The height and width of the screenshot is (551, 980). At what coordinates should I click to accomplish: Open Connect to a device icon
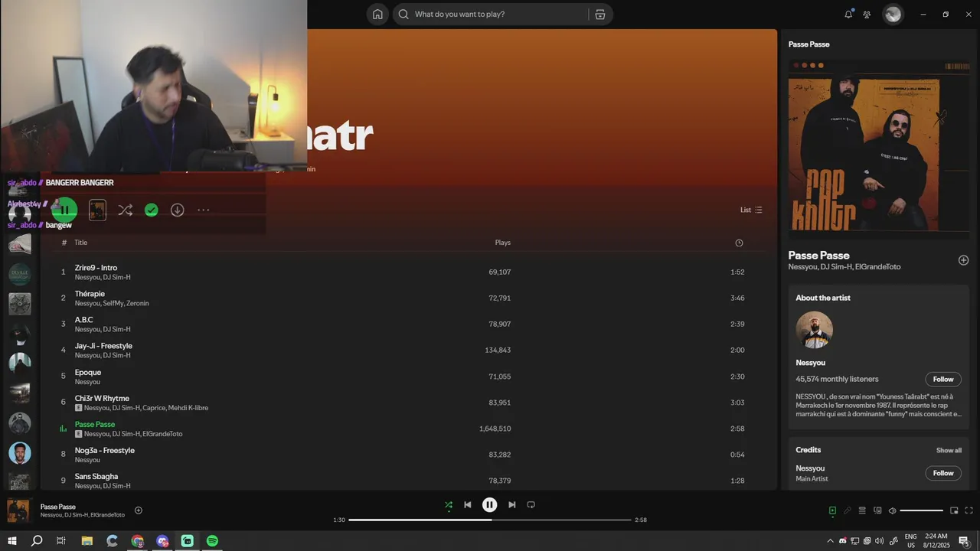(x=877, y=510)
